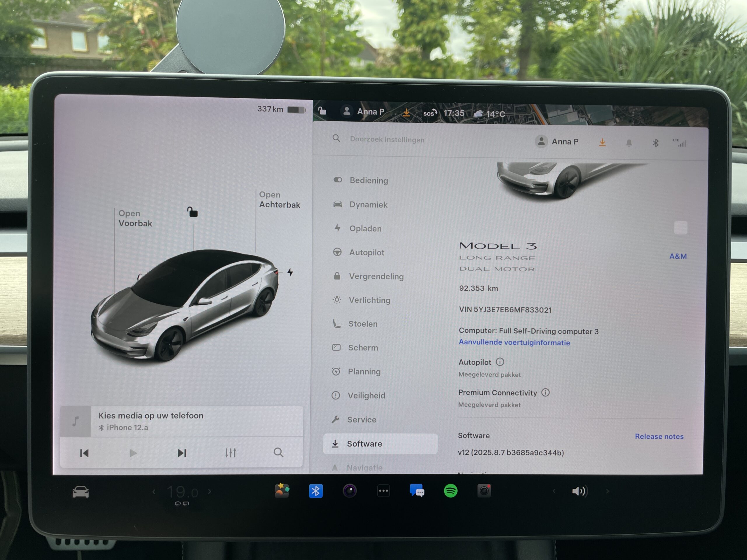Open the messages chat app in dock

tap(417, 491)
